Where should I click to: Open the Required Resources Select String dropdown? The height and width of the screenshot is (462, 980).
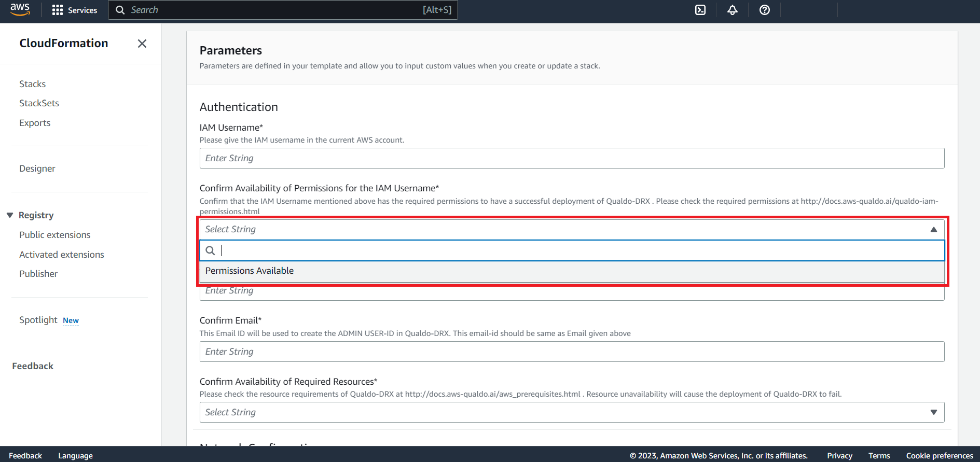point(572,412)
